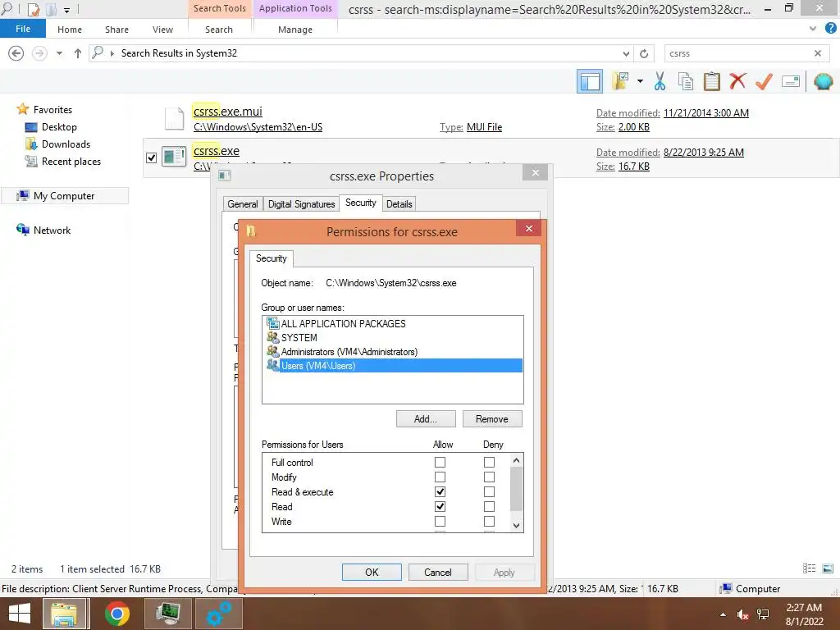Uncheck Allow for Read & execute

(x=440, y=492)
